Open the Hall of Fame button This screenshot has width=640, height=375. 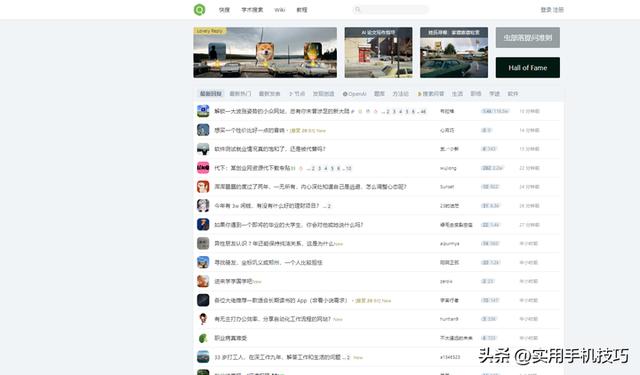click(528, 68)
